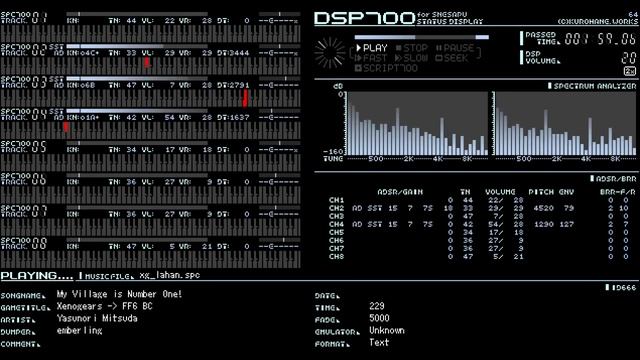
Task: Click the time value 229
Action: click(377, 306)
